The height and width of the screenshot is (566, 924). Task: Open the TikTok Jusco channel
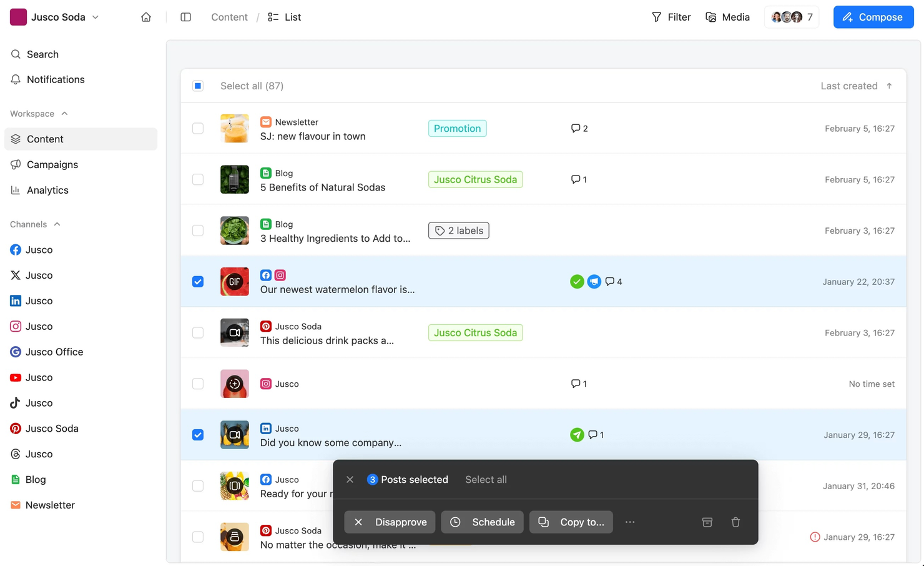tap(31, 404)
